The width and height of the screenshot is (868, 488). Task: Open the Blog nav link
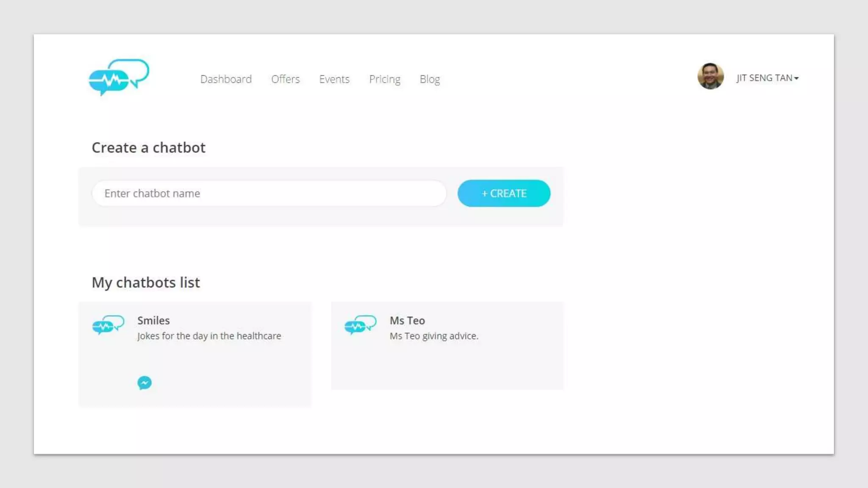pos(429,79)
